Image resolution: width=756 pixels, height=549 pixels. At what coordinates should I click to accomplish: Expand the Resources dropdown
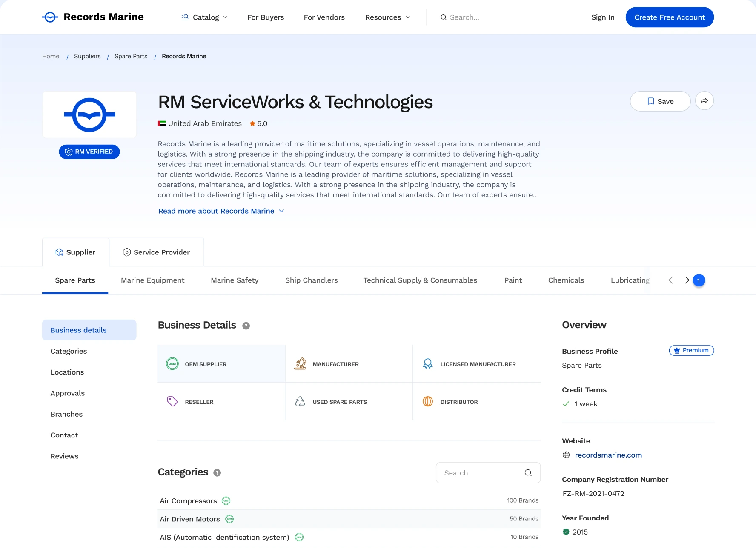387,17
